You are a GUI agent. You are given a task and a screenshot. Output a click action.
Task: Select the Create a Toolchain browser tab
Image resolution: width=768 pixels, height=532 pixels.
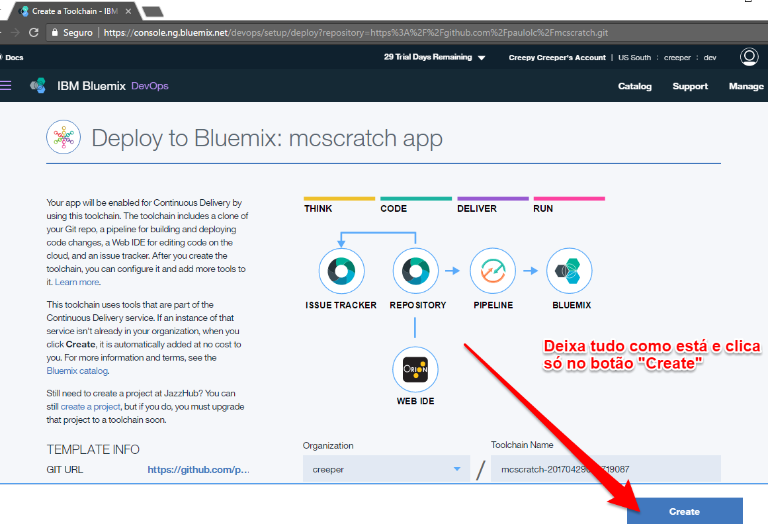[75, 11]
